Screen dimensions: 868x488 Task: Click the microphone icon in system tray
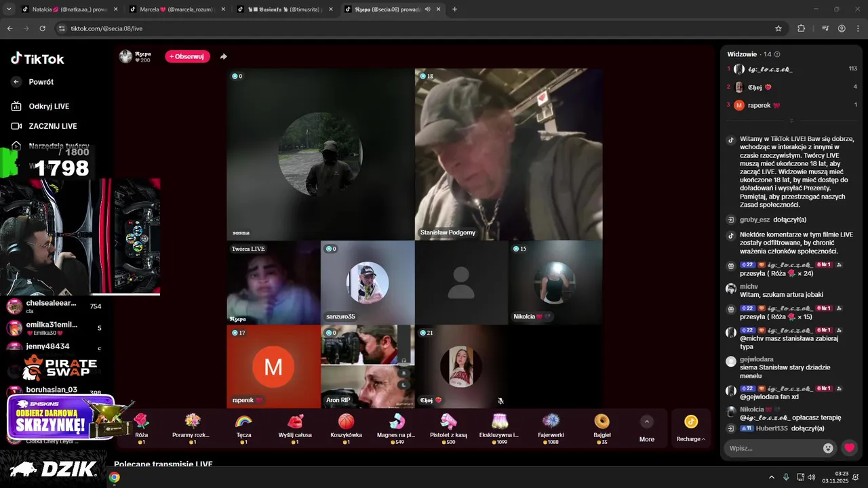coord(786,477)
